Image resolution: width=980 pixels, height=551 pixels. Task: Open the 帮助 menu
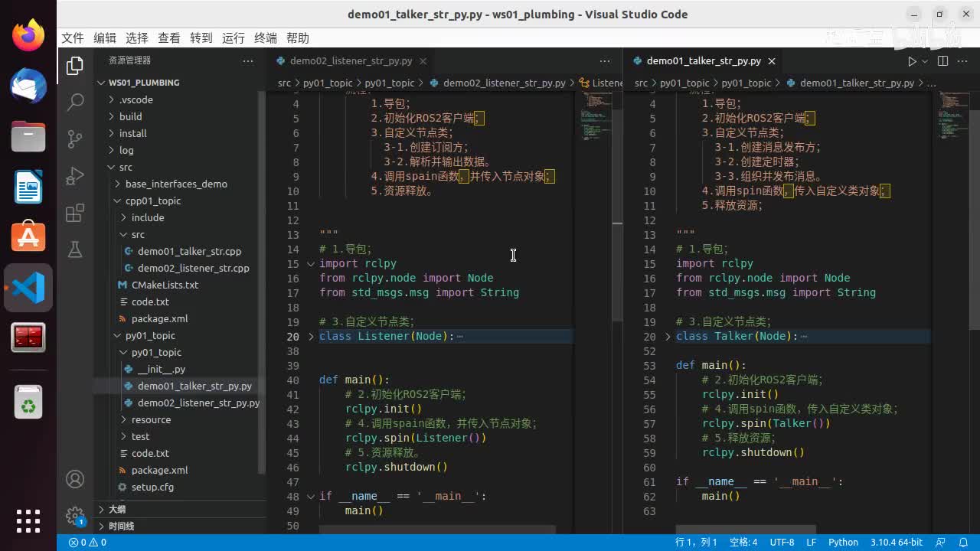point(298,38)
